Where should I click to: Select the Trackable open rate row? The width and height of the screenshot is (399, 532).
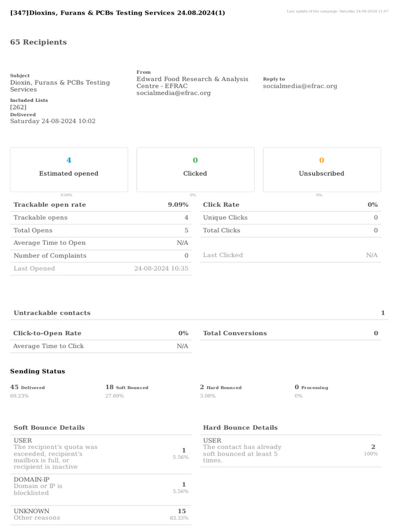click(x=101, y=205)
